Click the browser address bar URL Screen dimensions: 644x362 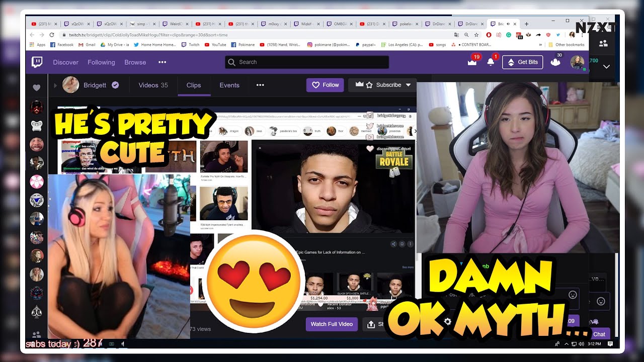point(148,35)
